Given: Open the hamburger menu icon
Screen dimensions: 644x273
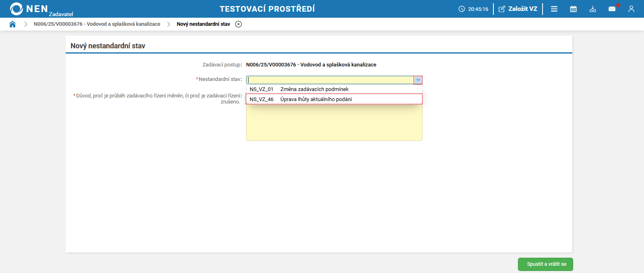Looking at the screenshot, I should pyautogui.click(x=554, y=9).
